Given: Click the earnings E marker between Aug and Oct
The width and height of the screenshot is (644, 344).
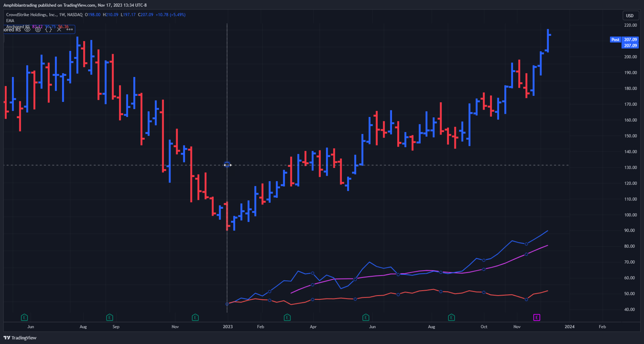Looking at the screenshot, I should [451, 318].
